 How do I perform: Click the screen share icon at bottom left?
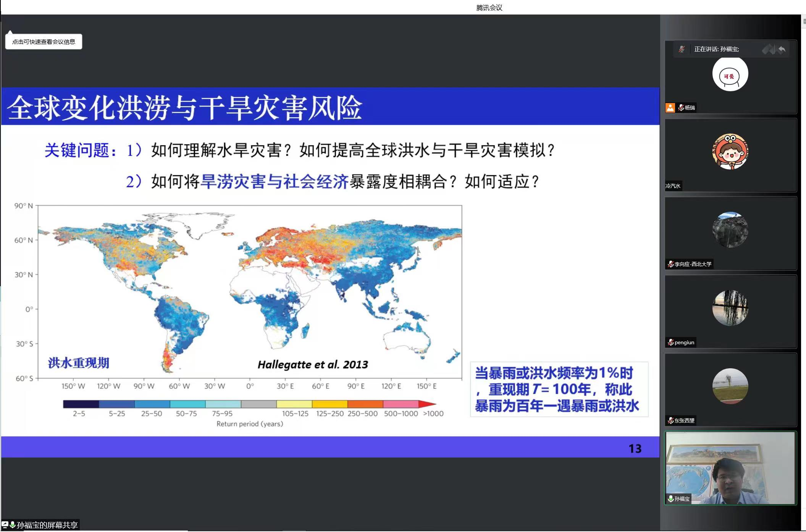[x=5, y=525]
